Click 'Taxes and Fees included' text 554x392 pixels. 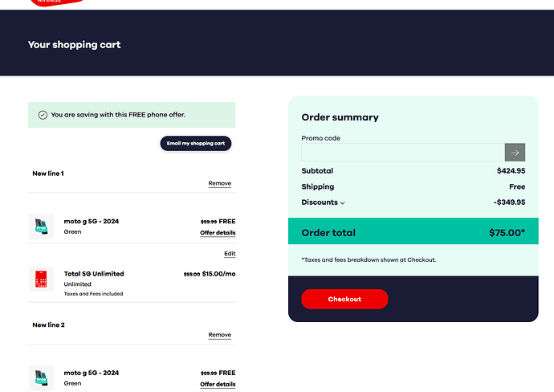click(x=93, y=294)
